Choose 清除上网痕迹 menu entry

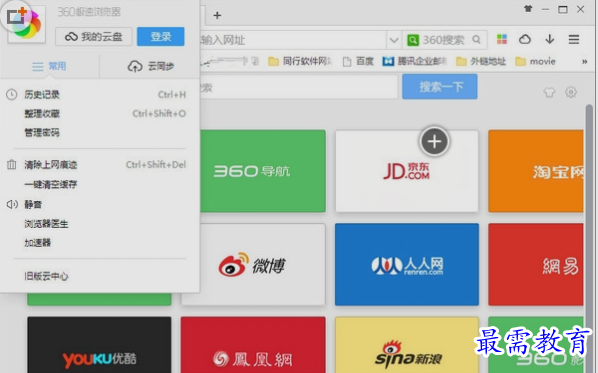[x=51, y=165]
